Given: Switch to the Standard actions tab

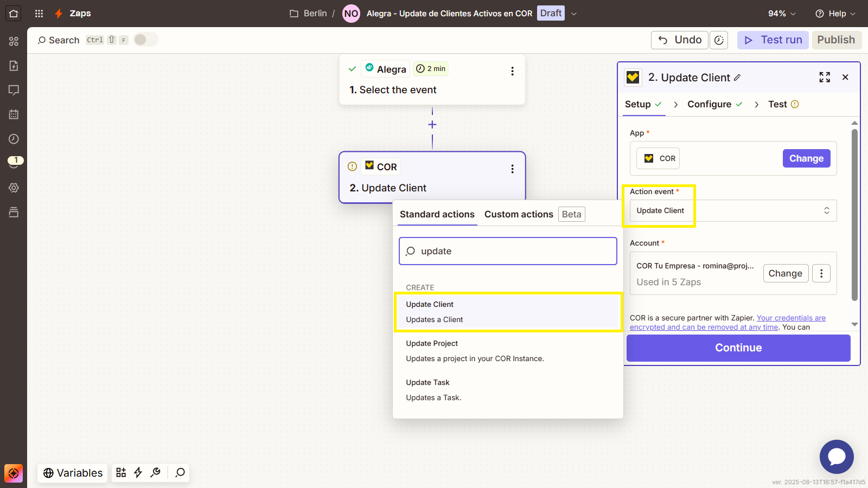Looking at the screenshot, I should (x=437, y=214).
